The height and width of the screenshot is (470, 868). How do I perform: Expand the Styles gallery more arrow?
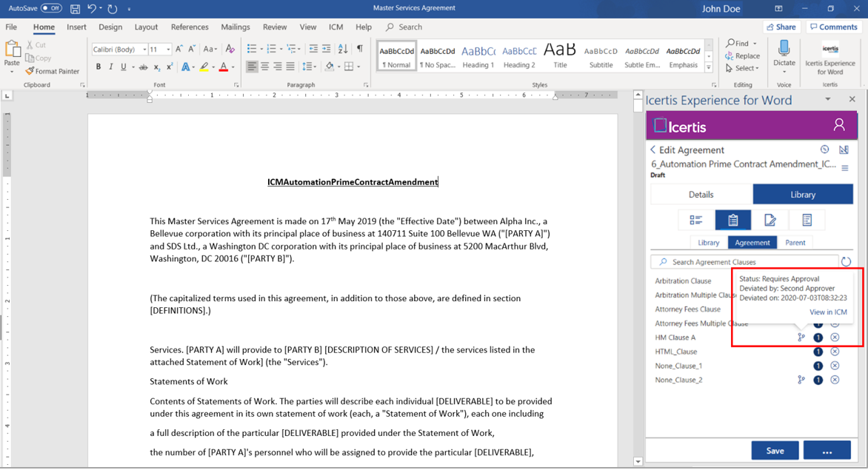[709, 67]
